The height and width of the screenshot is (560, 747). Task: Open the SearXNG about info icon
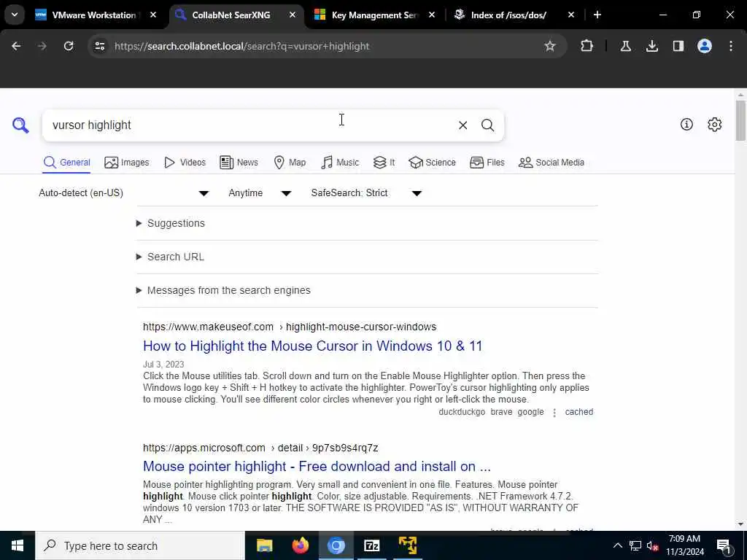686,124
